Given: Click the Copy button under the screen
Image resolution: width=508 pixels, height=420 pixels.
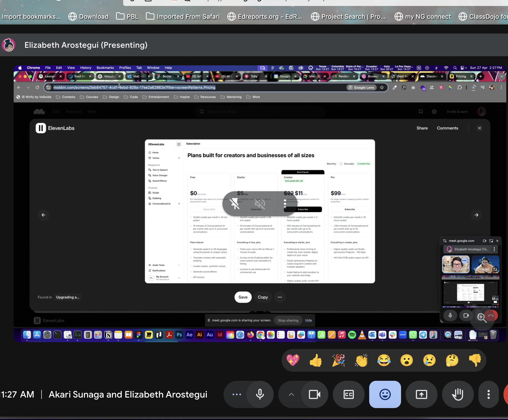Looking at the screenshot, I should [x=263, y=297].
